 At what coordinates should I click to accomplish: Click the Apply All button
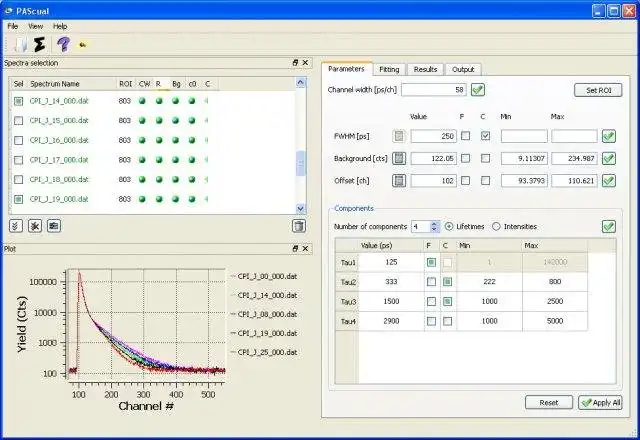[x=600, y=402]
